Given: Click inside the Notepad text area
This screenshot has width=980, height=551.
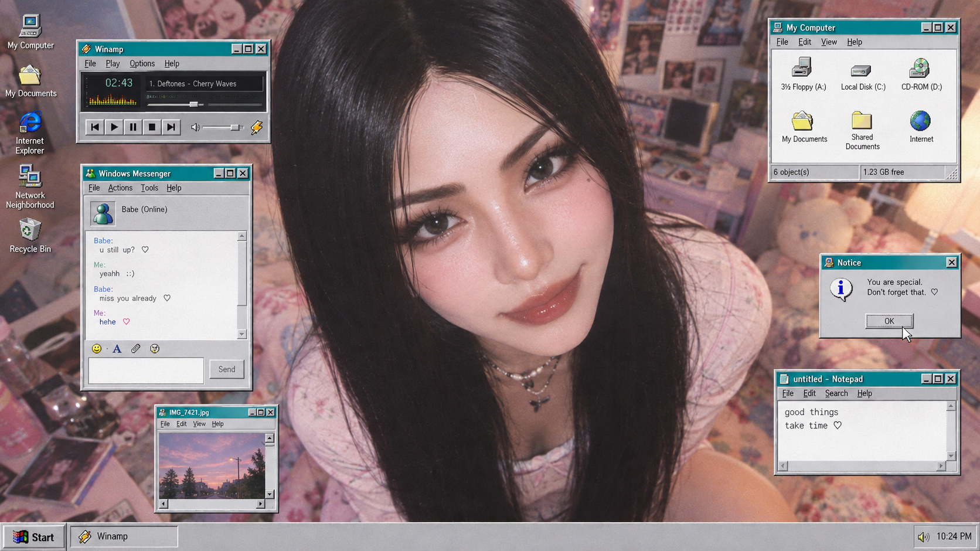Looking at the screenshot, I should pos(862,431).
